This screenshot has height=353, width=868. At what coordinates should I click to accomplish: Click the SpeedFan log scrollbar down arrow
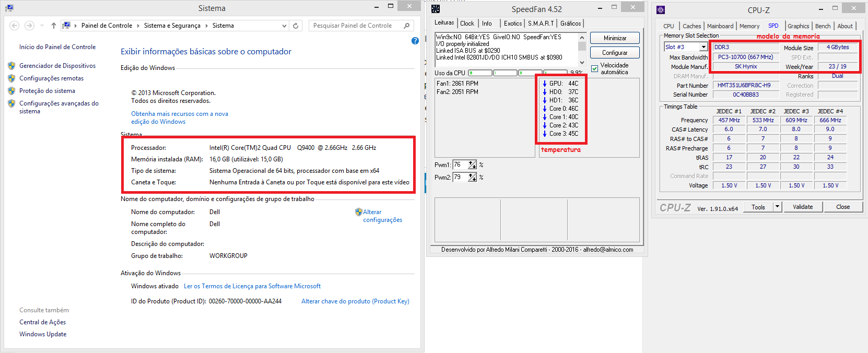[582, 62]
